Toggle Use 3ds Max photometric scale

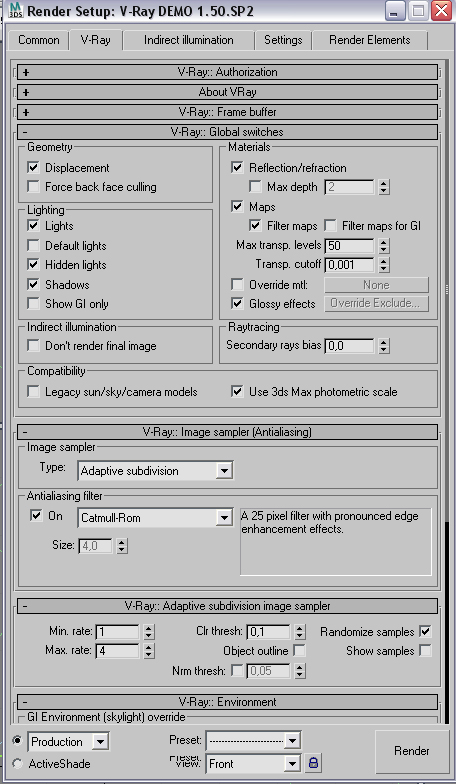click(237, 392)
